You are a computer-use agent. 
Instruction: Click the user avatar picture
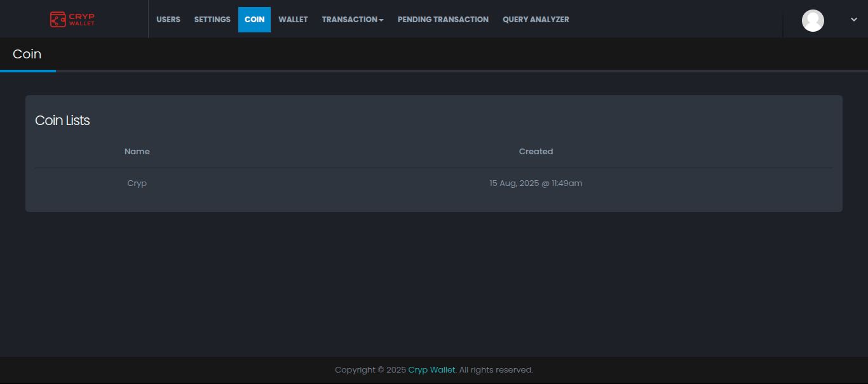coord(813,20)
